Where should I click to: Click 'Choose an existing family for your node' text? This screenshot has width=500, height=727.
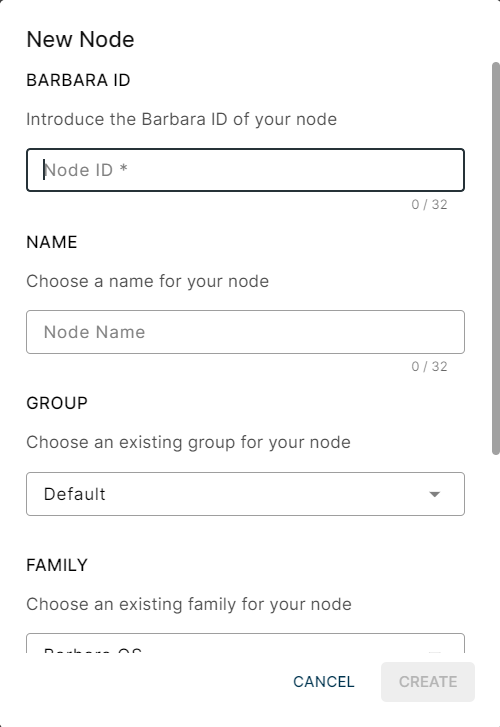pos(189,604)
